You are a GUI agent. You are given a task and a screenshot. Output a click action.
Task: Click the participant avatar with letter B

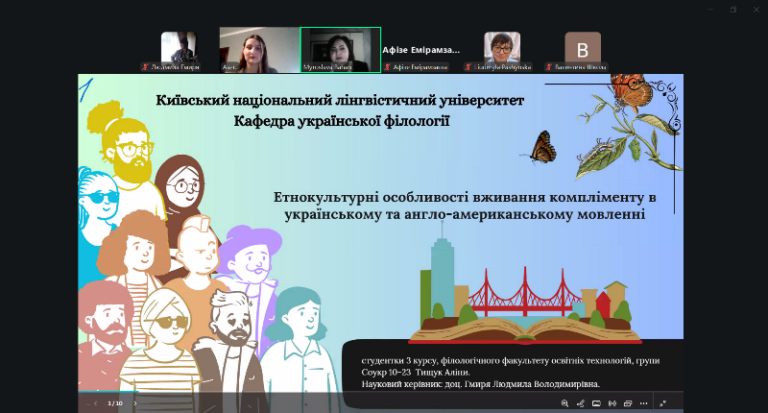582,47
